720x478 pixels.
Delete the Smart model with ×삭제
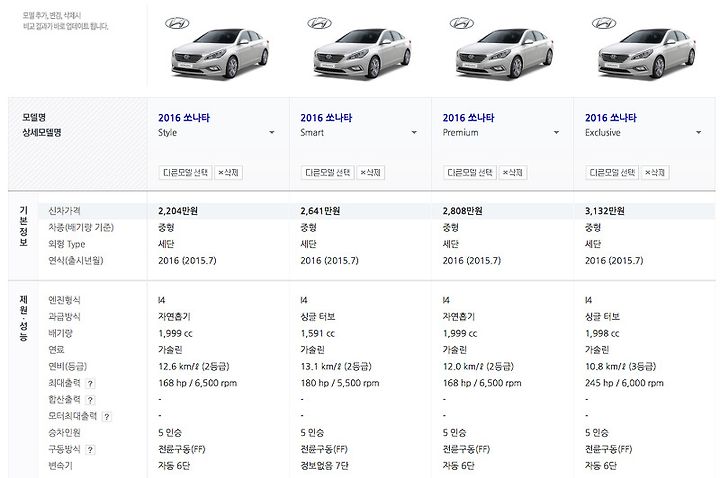[371, 173]
